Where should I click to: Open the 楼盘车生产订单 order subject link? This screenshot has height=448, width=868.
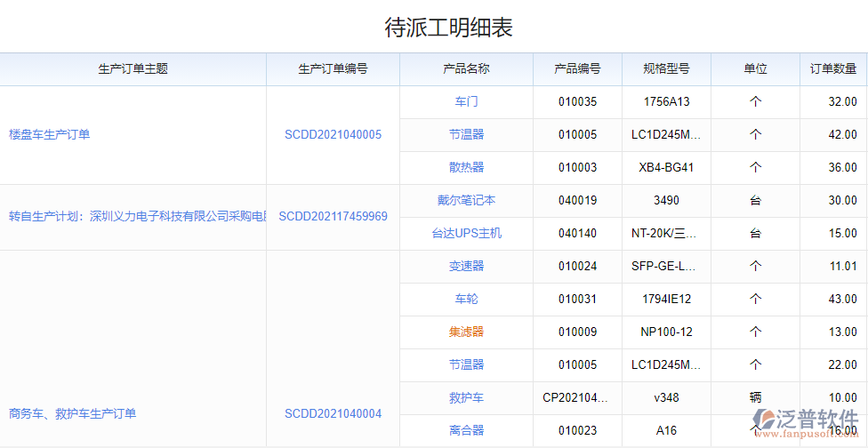pos(50,135)
